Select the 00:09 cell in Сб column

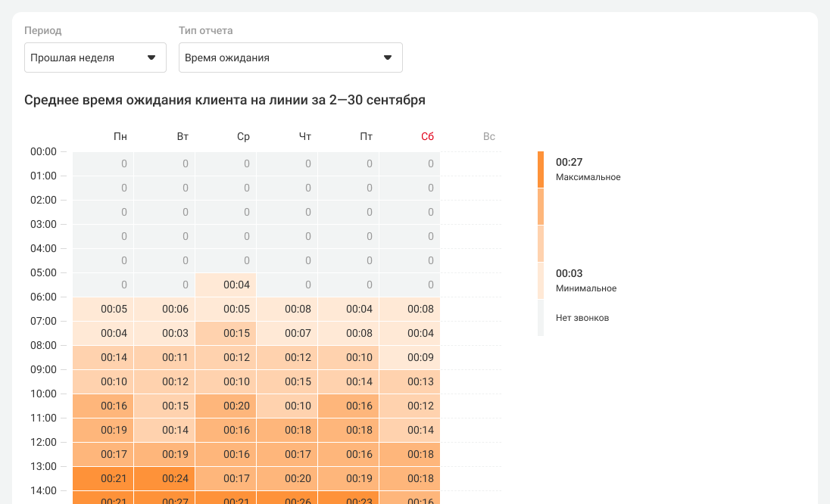pos(410,358)
